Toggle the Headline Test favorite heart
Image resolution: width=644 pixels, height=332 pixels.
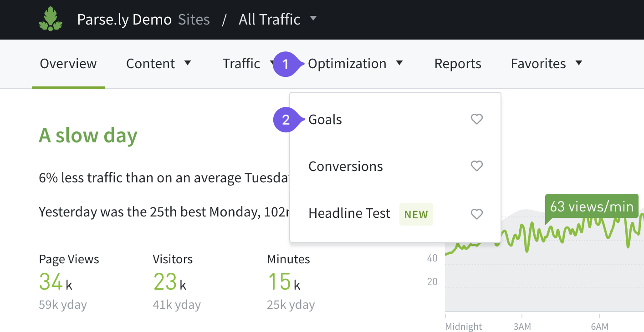tap(476, 214)
